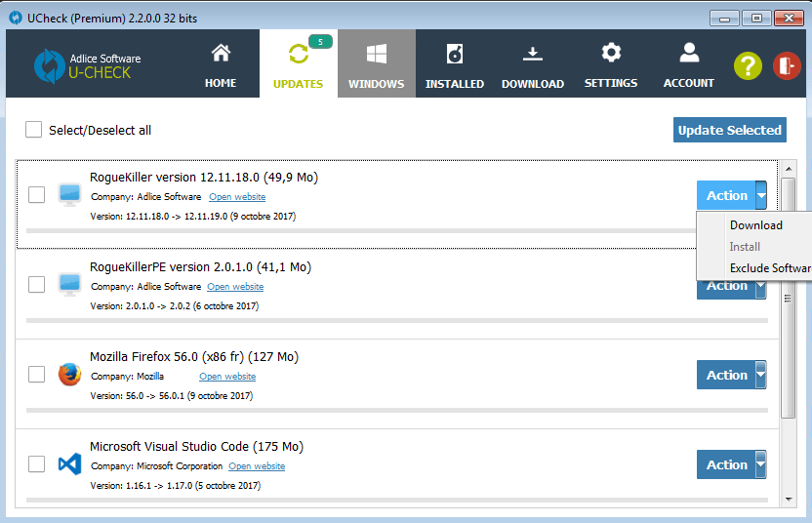The image size is (812, 523).
Task: Toggle the Select/Deselect all checkbox
Action: click(x=34, y=130)
